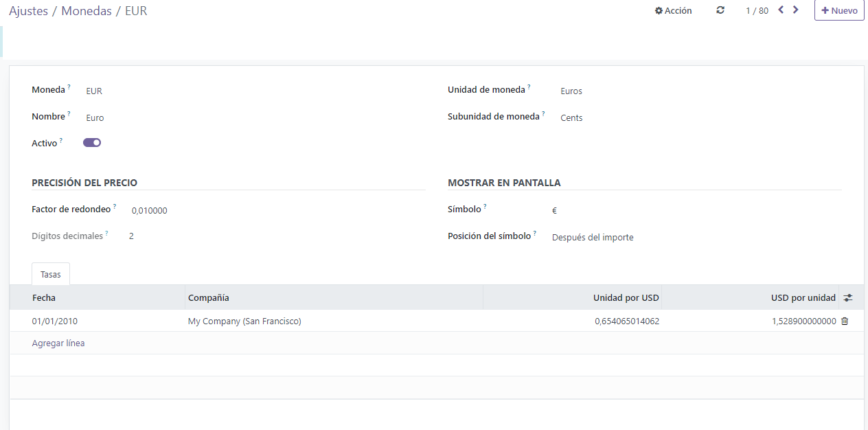Open Ajustes from the breadcrumb
Image resolution: width=868 pixels, height=430 pixels.
pyautogui.click(x=28, y=11)
